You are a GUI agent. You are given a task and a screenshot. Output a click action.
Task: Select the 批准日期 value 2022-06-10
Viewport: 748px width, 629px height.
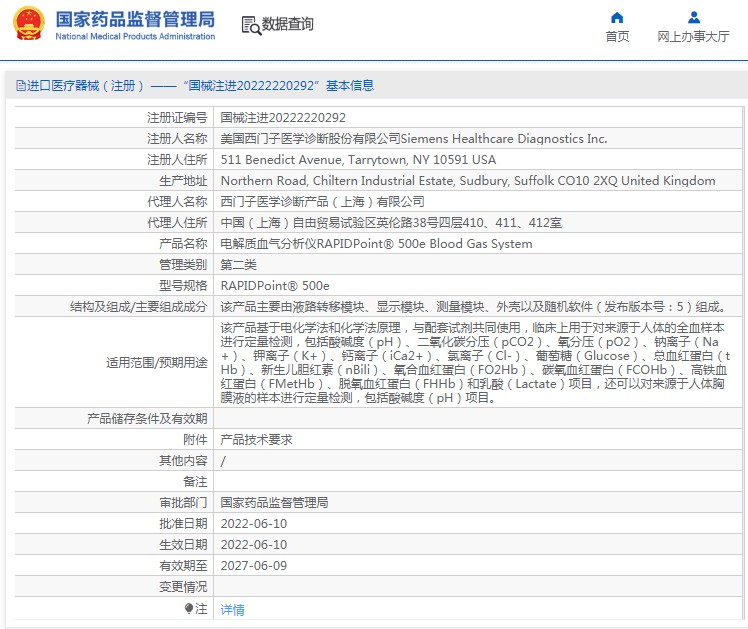[x=254, y=524]
